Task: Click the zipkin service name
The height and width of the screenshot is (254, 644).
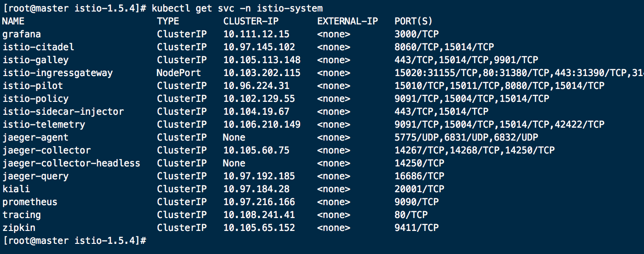Action: (x=19, y=228)
